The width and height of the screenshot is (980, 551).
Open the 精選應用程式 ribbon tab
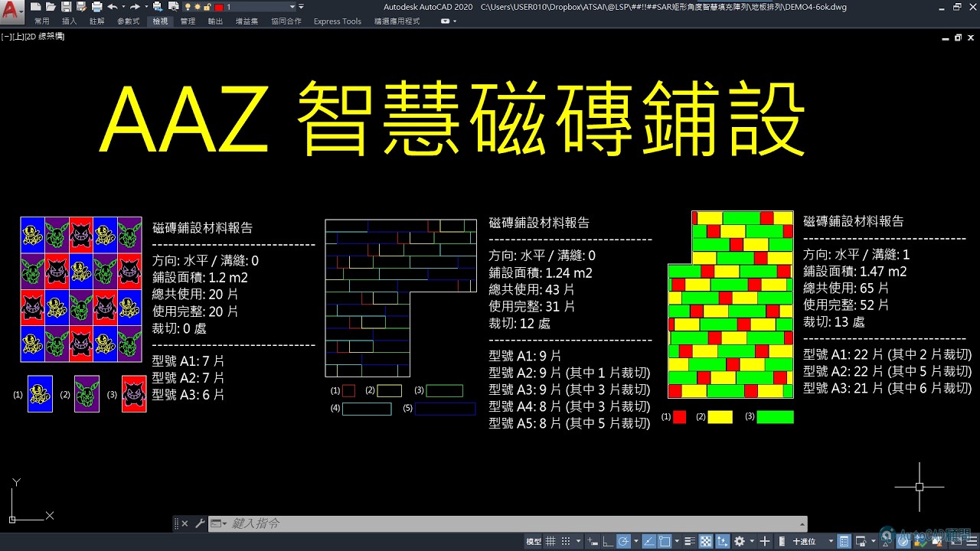pyautogui.click(x=397, y=21)
